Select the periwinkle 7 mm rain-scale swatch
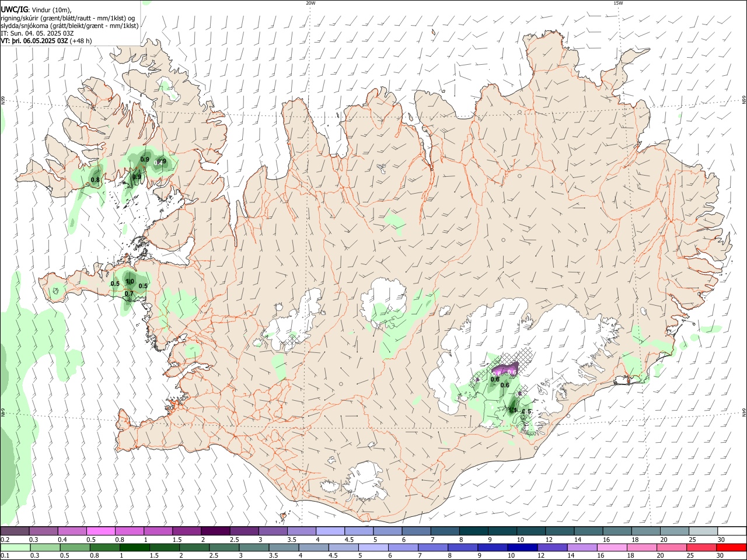Viewport: 747px width, 560px height. coord(433,547)
